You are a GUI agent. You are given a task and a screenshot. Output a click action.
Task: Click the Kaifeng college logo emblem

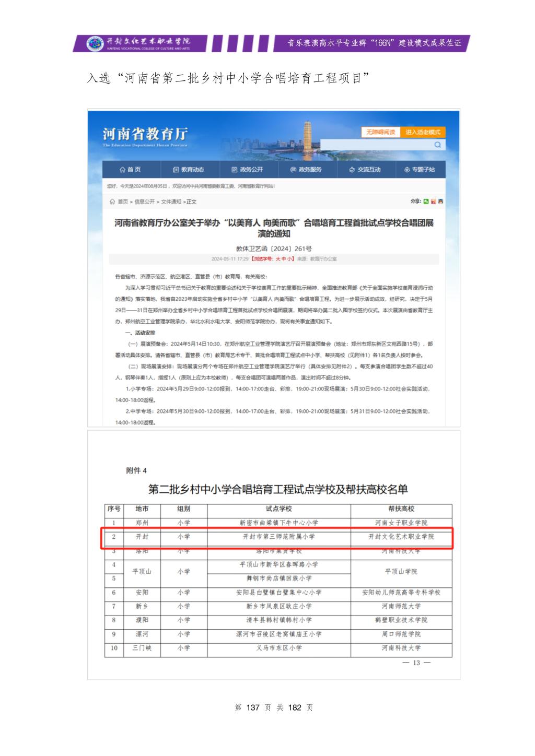click(95, 43)
